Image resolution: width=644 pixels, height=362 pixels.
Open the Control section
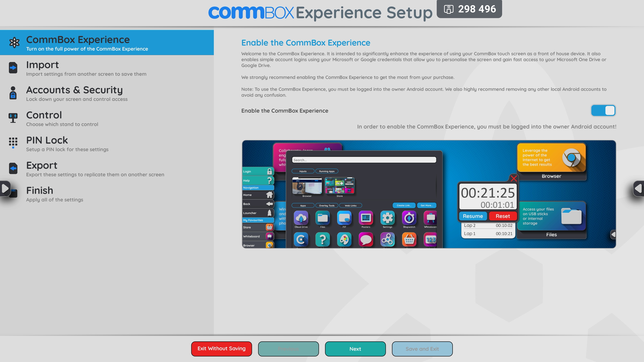coord(107,118)
